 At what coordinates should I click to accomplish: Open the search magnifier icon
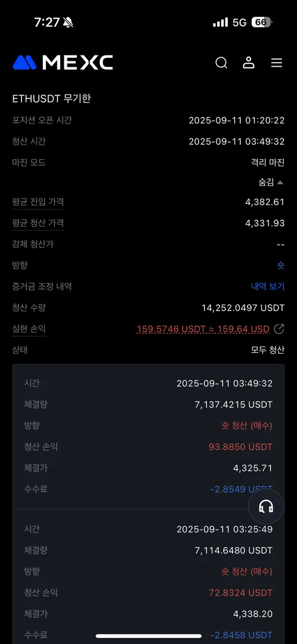coord(221,63)
